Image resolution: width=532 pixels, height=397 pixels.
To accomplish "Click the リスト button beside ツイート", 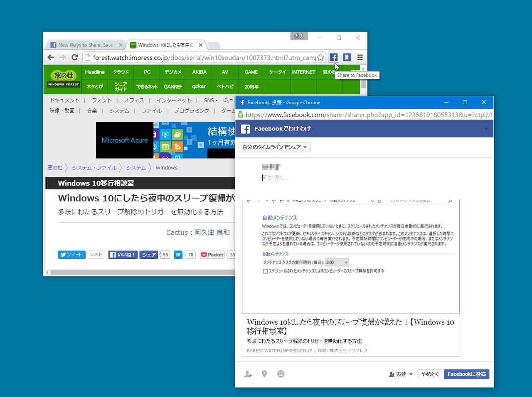I will tap(96, 255).
